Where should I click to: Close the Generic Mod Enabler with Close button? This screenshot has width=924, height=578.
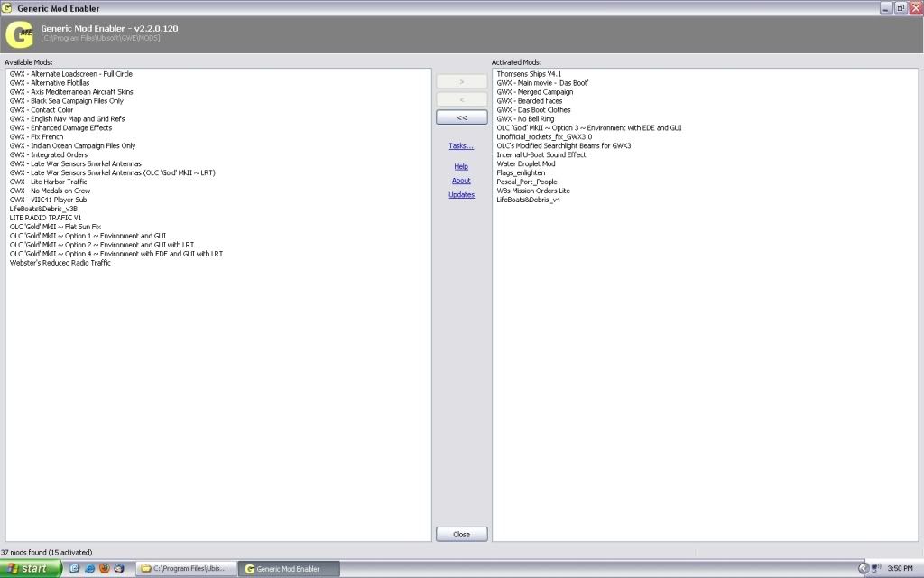pyautogui.click(x=461, y=535)
